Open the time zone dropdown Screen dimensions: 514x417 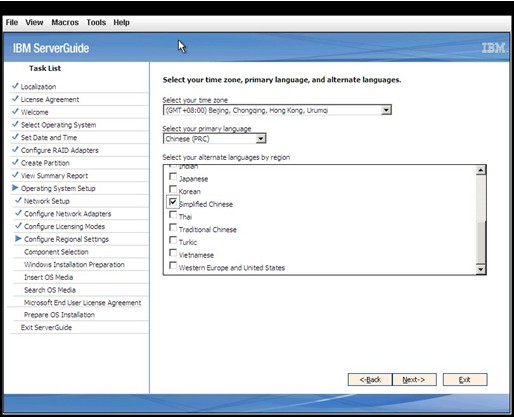pyautogui.click(x=386, y=110)
